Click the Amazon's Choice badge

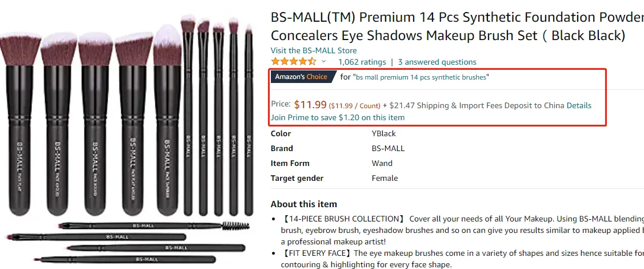[301, 77]
